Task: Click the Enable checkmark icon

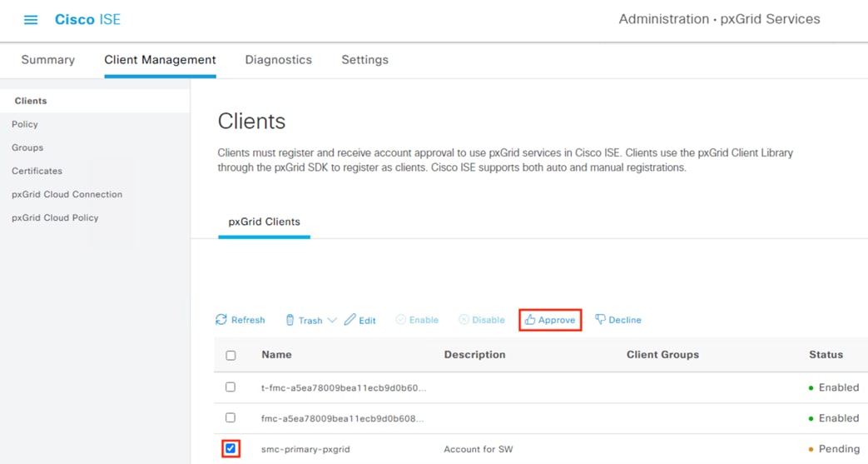Action: click(401, 319)
